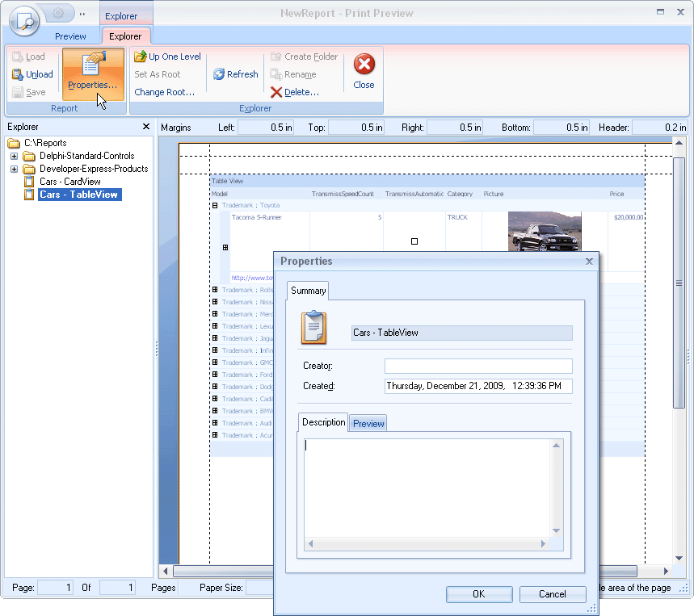Viewport: 694px width, 616px height.
Task: Confirm Properties with OK
Action: click(x=479, y=594)
